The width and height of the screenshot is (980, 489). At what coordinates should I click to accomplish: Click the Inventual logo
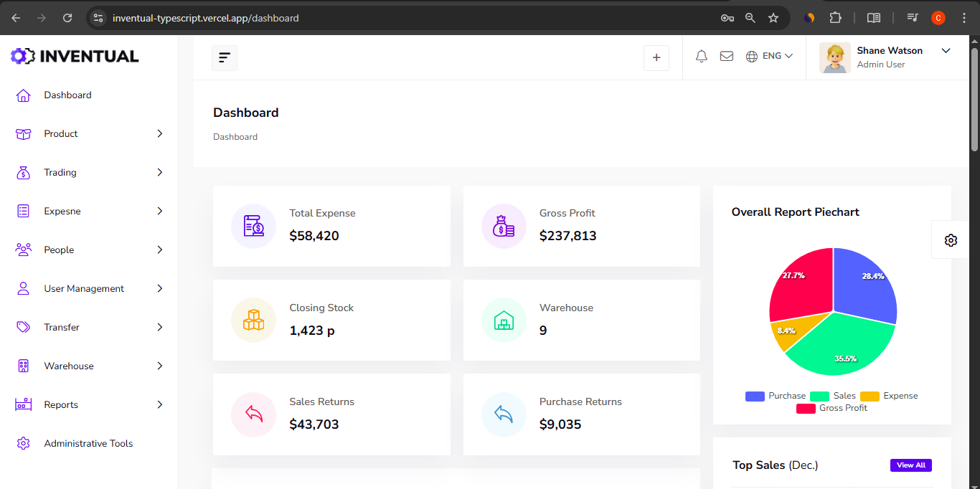75,56
